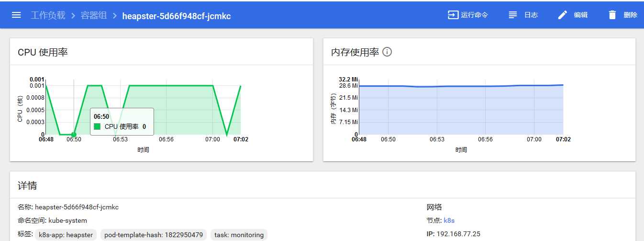Click the 06:50 data point on CPU chart
Image resolution: width=644 pixels, height=241 pixels.
coord(74,134)
